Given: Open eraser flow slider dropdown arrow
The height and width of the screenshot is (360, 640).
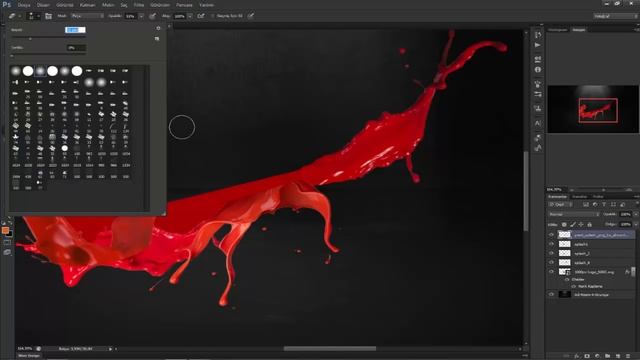Looking at the screenshot, I should pos(190,16).
